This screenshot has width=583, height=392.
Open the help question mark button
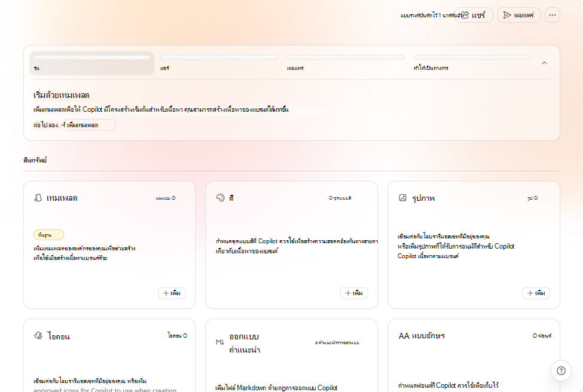click(561, 370)
